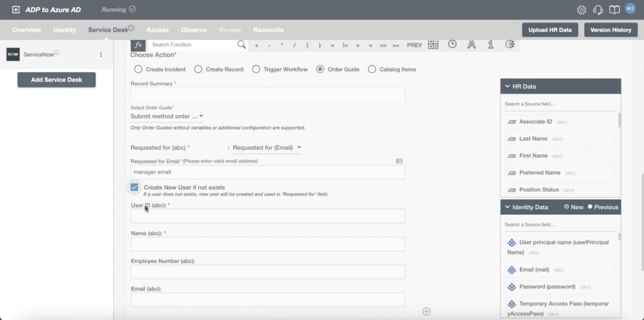
Task: Open the 'Requested for (Email)' dropdown
Action: click(x=299, y=148)
